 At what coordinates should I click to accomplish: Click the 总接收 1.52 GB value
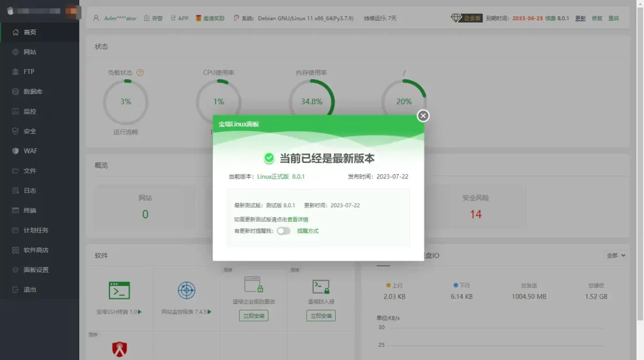coord(596,297)
